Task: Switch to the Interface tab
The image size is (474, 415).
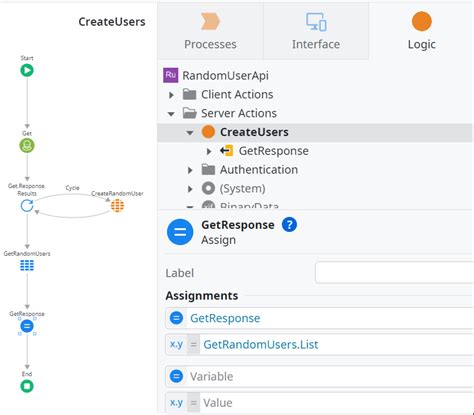Action: pyautogui.click(x=316, y=31)
